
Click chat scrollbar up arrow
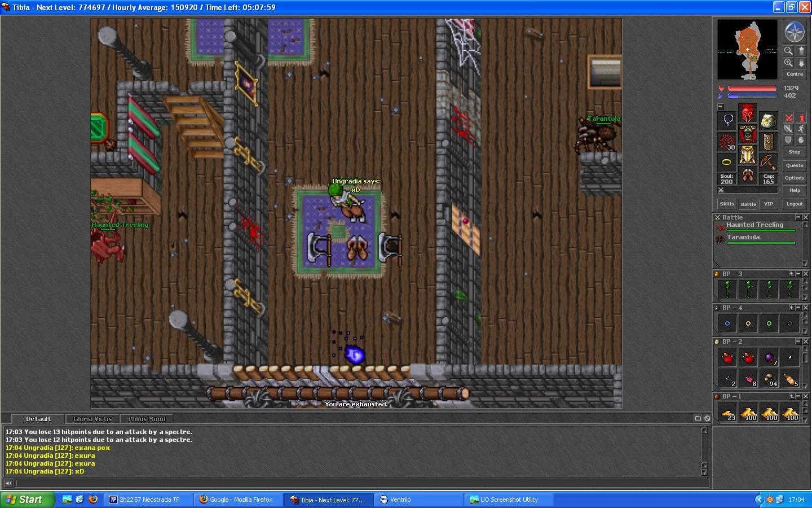pos(704,431)
